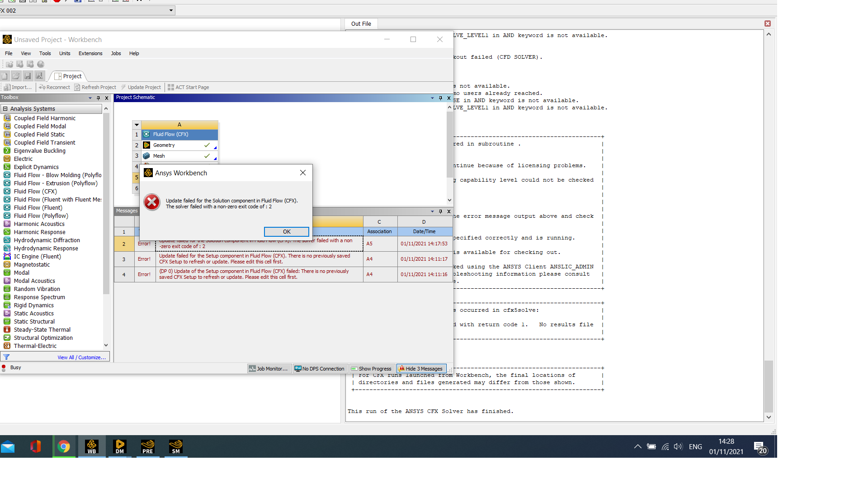The height and width of the screenshot is (488, 868).
Task: Select the Geometry cell in system A
Action: (180, 145)
